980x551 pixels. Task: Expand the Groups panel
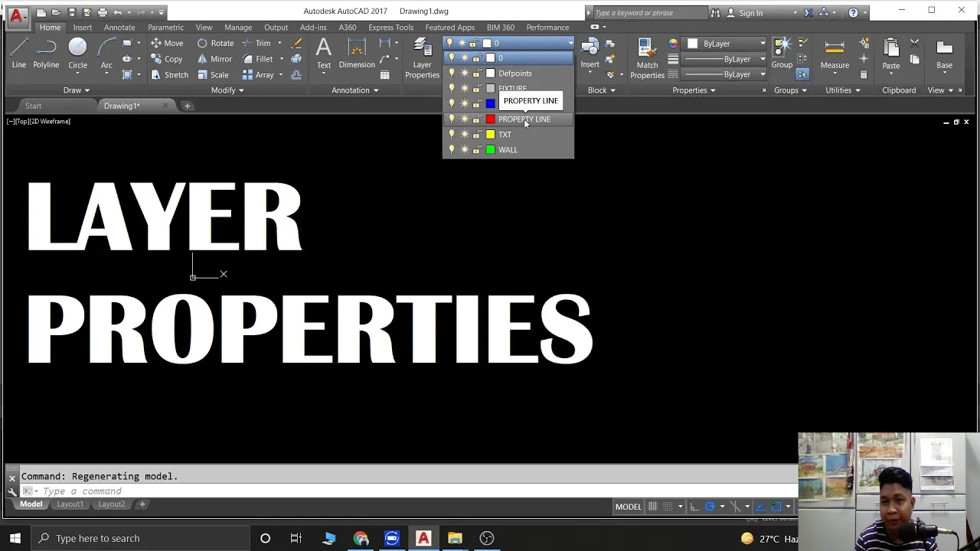click(x=791, y=90)
